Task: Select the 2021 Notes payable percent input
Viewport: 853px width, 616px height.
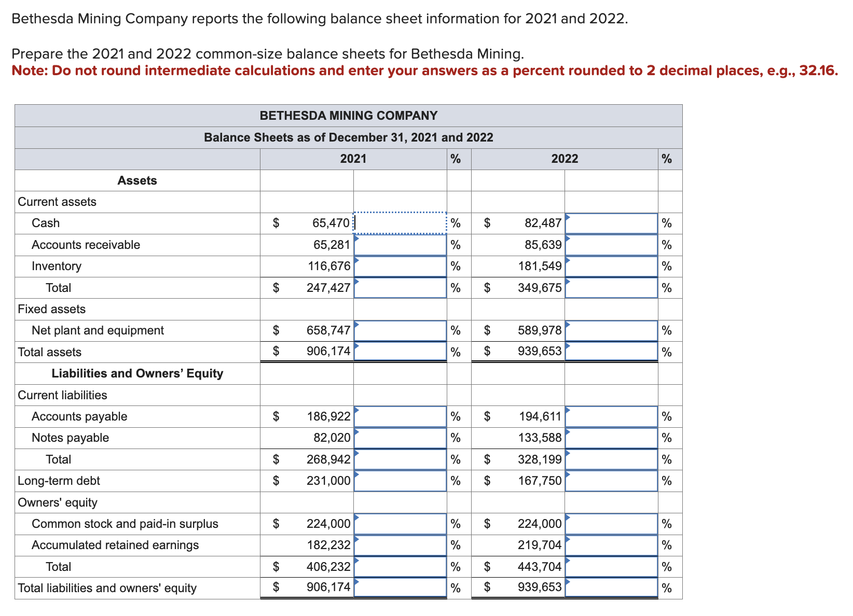Action: click(x=400, y=438)
